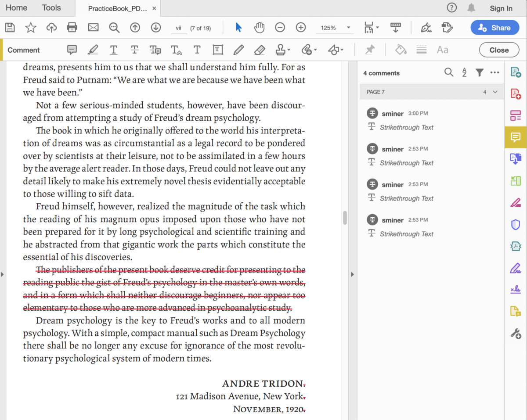Click the blue Share button

click(495, 27)
